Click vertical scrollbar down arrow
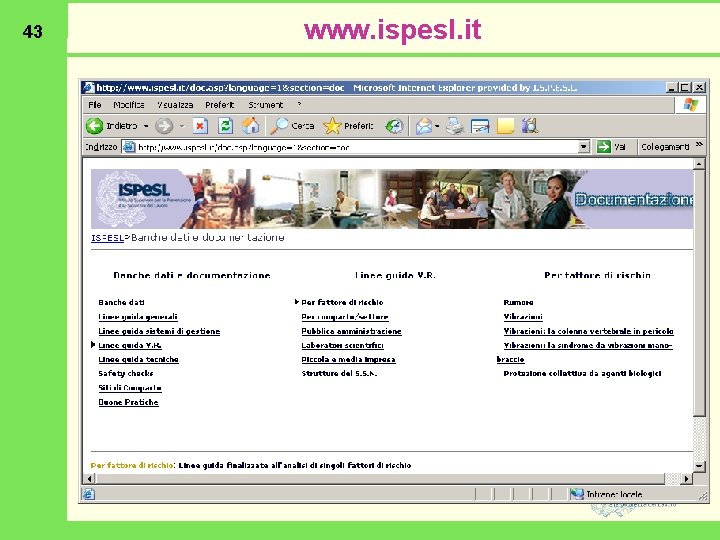Viewport: 720px width, 540px height. [699, 466]
